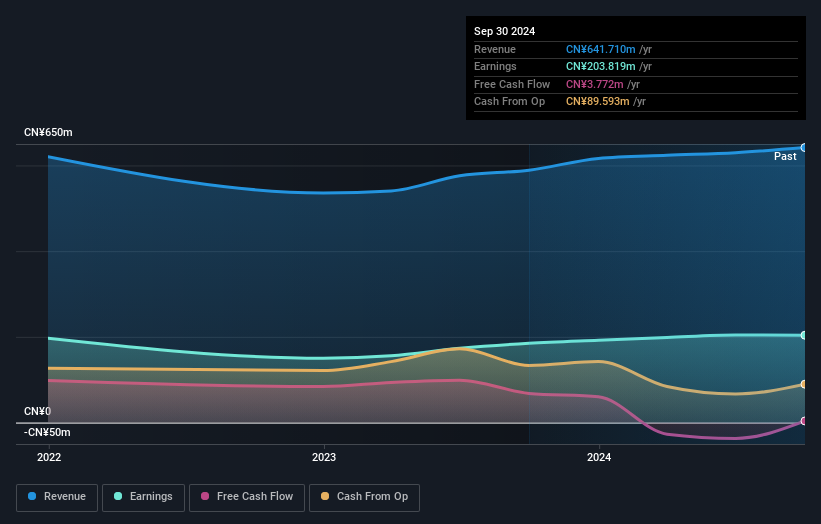Click the Earnings row label in tooltip

[495, 66]
